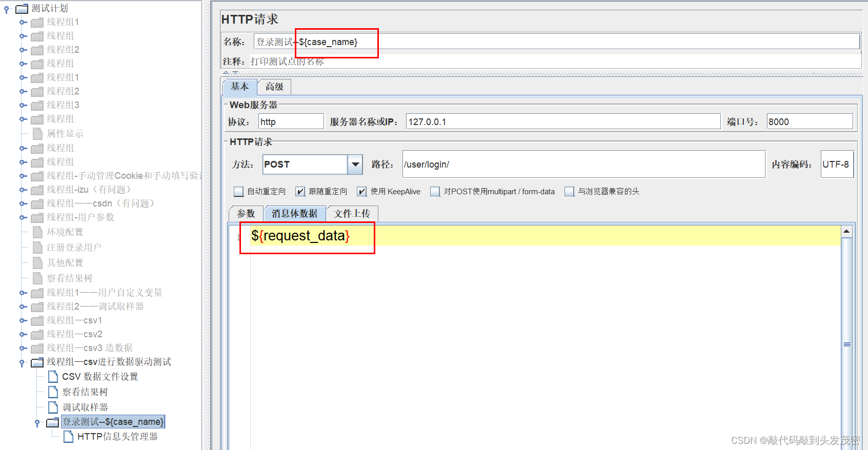868x450 pixels.
Task: Click the ${request_data} line in body editor
Action: point(546,236)
